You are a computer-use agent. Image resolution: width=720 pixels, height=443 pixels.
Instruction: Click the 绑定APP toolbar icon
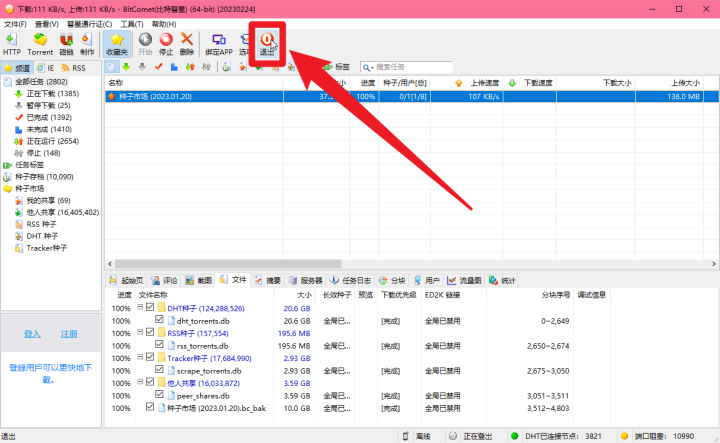219,44
